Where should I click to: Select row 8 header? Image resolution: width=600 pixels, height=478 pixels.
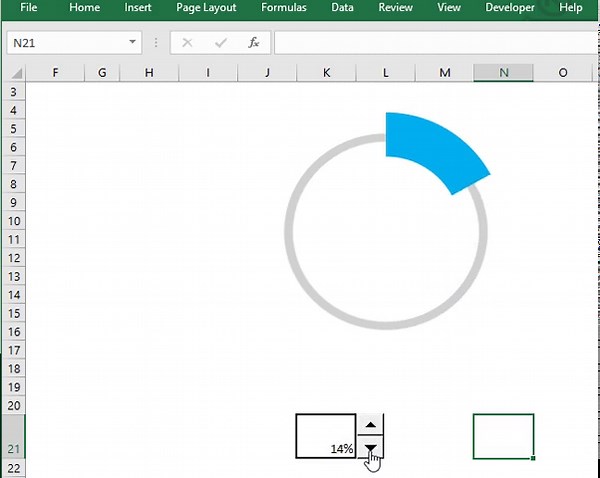pos(14,184)
